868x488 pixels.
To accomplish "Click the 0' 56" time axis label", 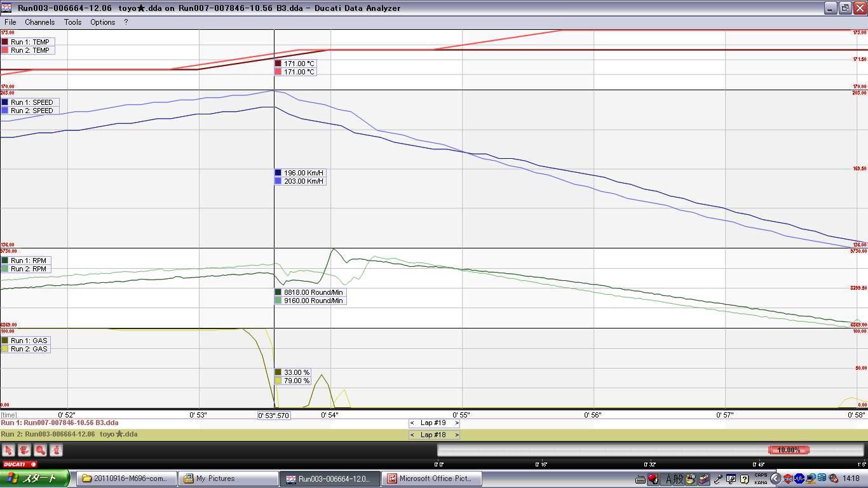I will [x=593, y=415].
